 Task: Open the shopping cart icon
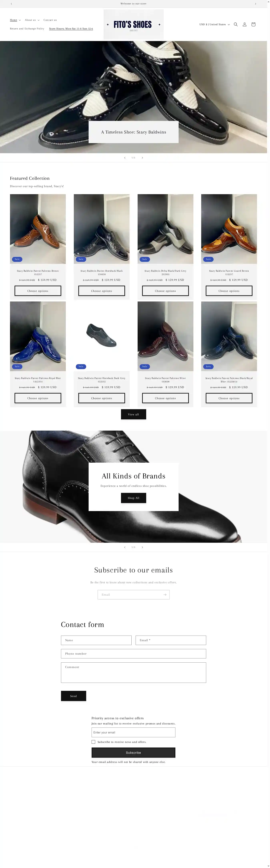click(x=254, y=24)
